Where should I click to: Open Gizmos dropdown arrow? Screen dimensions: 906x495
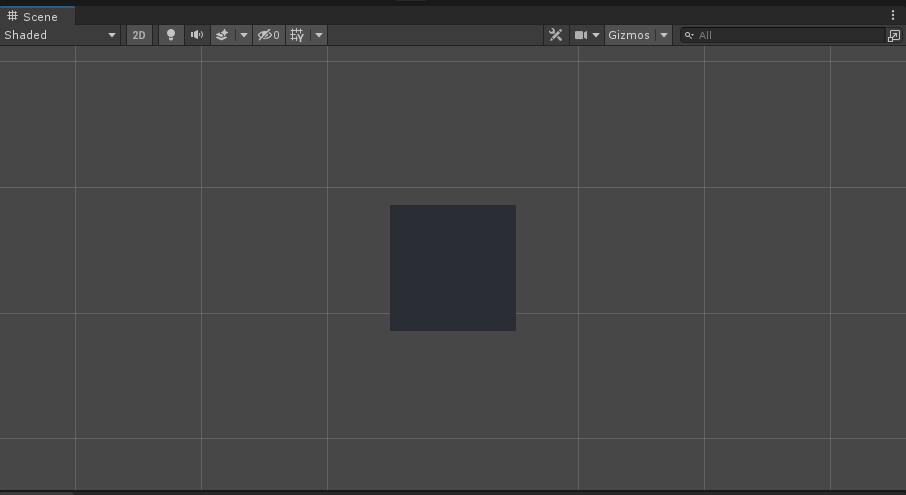(x=664, y=35)
